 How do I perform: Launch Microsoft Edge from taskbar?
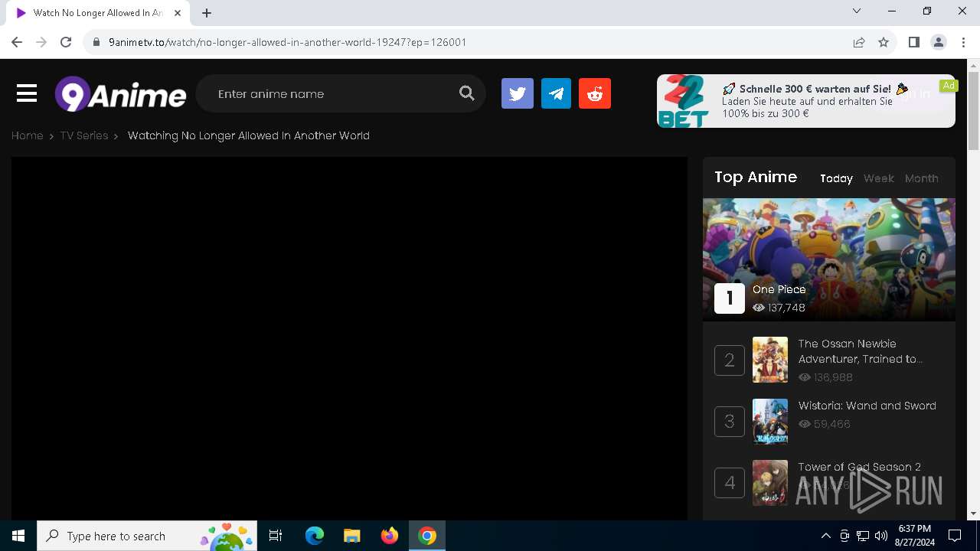point(315,536)
